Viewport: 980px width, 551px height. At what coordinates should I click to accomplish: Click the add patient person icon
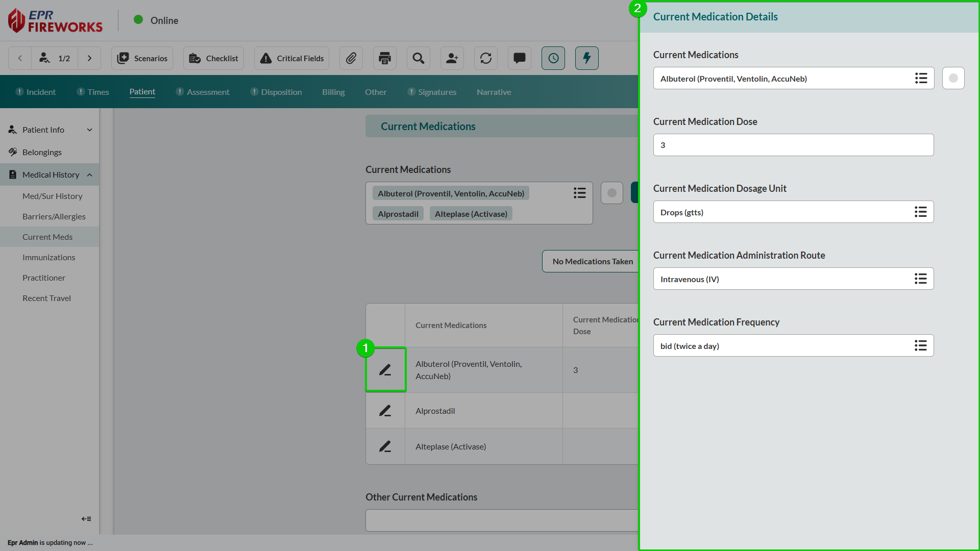pos(452,58)
